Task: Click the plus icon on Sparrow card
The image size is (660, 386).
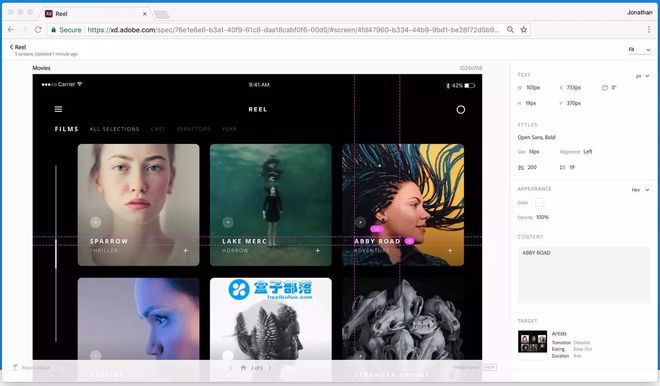Action: 186,250
